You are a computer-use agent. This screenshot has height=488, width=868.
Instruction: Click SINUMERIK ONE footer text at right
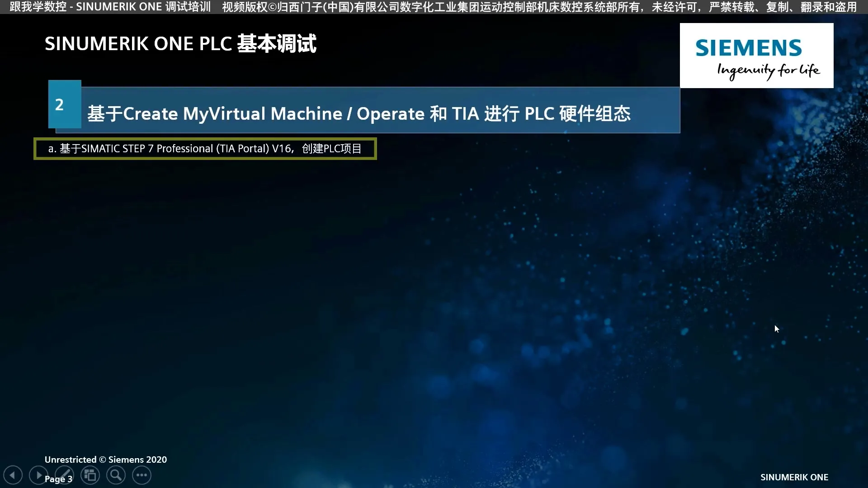click(x=794, y=477)
